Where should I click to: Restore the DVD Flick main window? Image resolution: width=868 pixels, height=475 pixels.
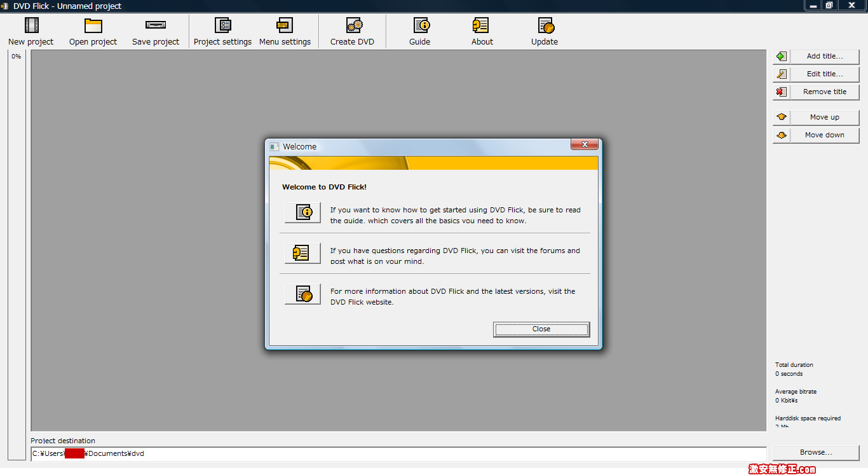(x=829, y=5)
